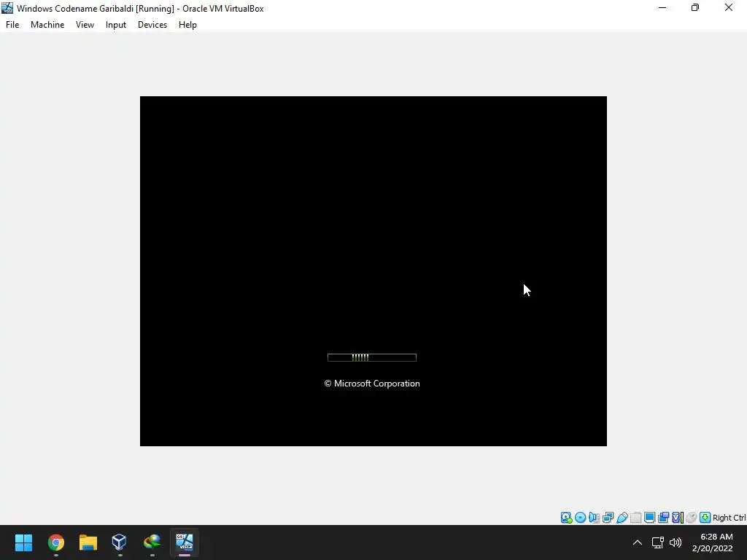Click the display status icon
This screenshot has height=560, width=747.
point(649,518)
